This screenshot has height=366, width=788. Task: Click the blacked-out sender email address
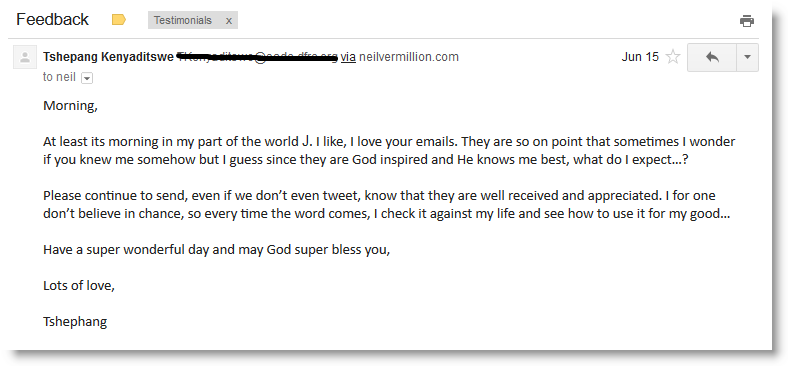tap(258, 57)
